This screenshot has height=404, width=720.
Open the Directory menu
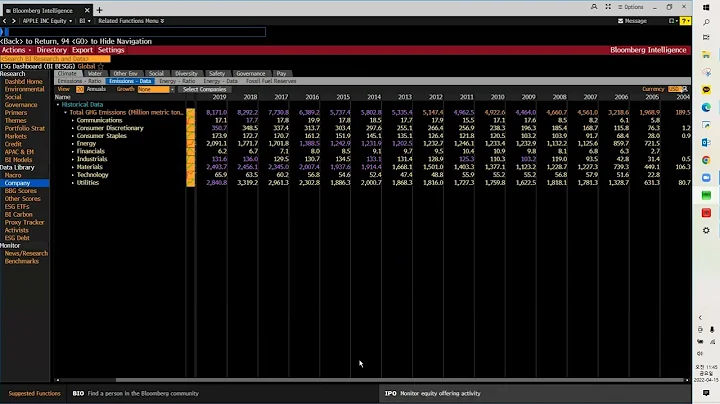tap(51, 50)
